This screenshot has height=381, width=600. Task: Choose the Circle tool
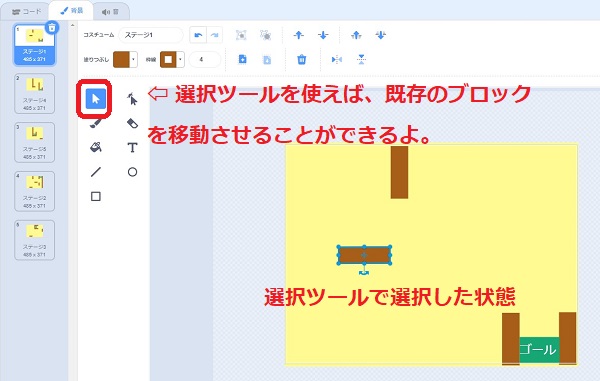tap(132, 172)
